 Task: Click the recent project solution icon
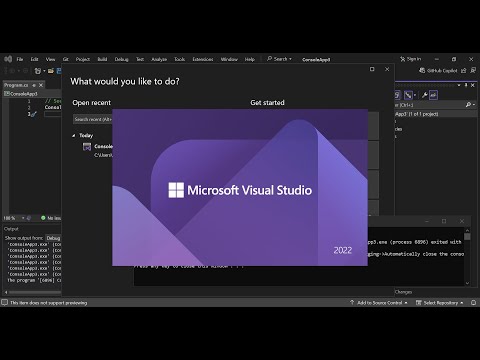(87, 147)
